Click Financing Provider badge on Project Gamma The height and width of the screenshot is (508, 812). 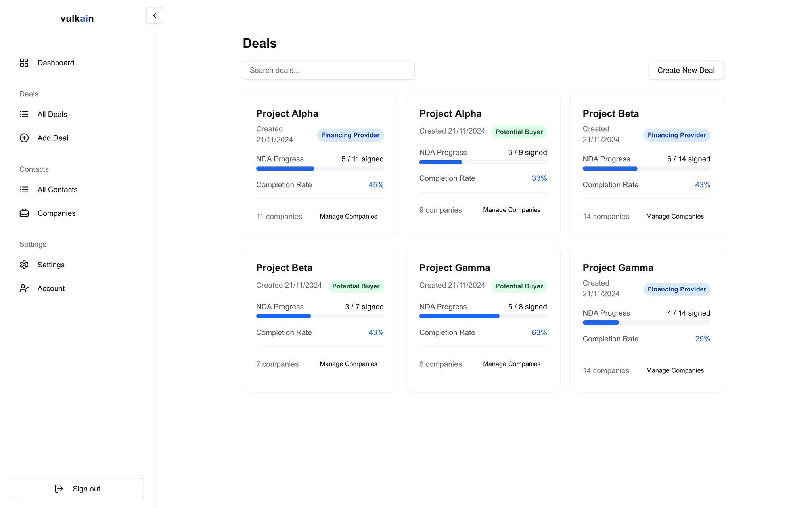pos(676,289)
